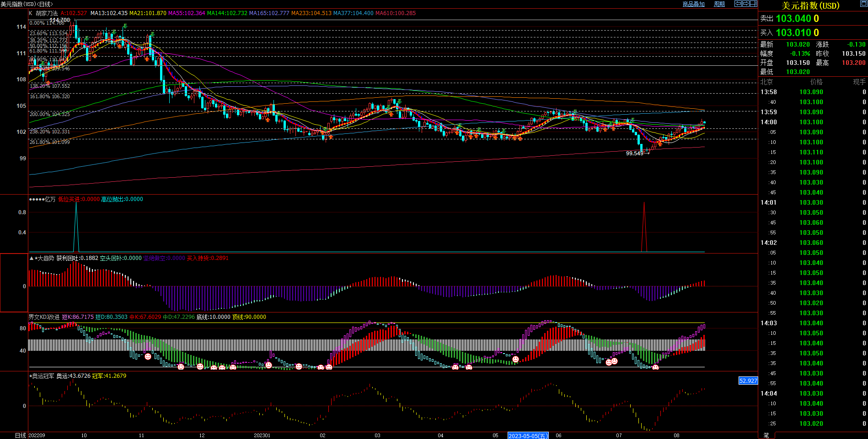This screenshot has height=439, width=868.
Task: Open the 商品叠加 overlay link
Action: [693, 4]
